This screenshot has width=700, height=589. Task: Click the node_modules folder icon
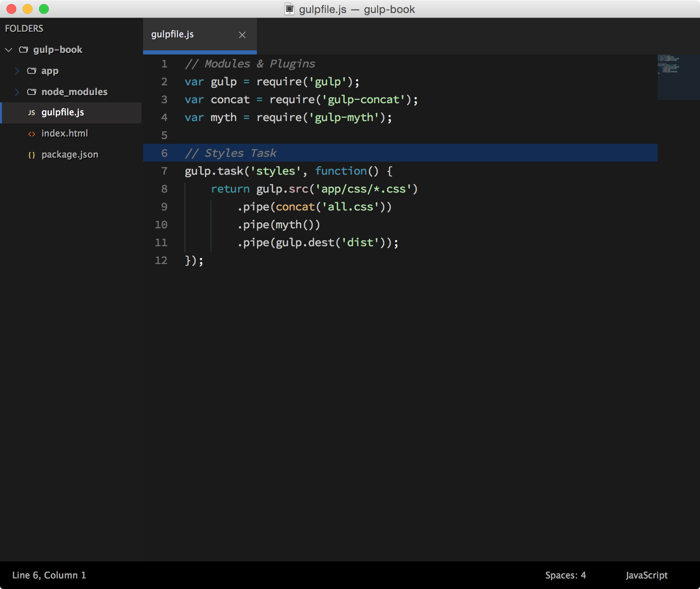point(32,92)
